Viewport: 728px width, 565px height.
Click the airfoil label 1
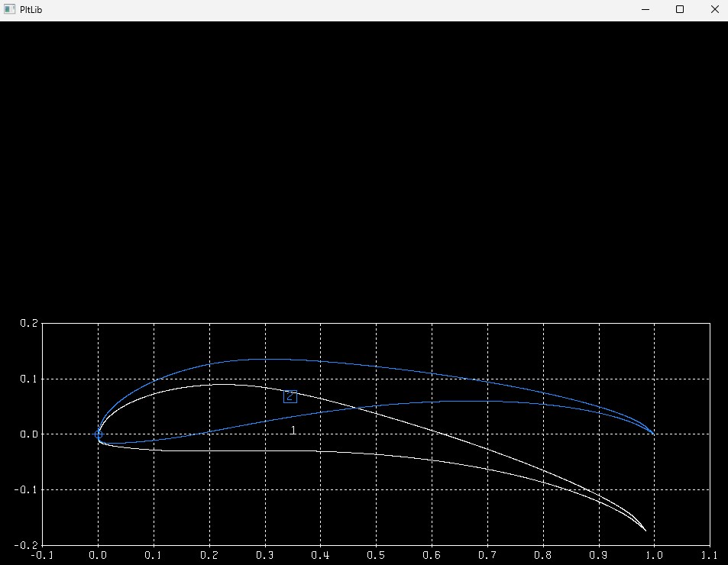[x=293, y=430]
